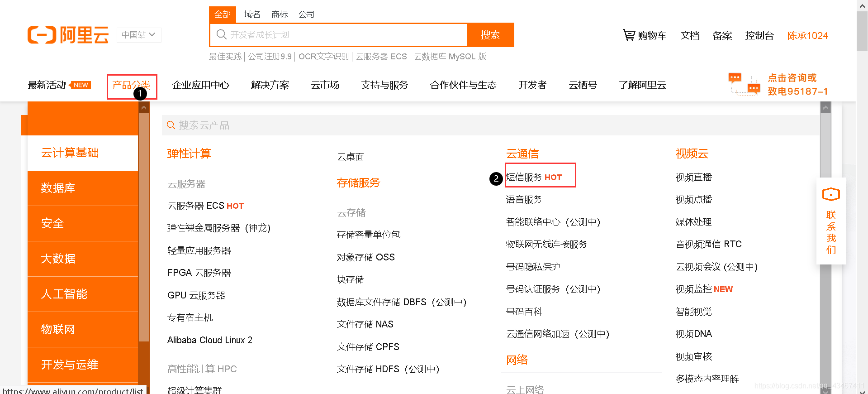Open the 云栖号 menu
Image resolution: width=868 pixels, height=394 pixels.
[x=583, y=85]
